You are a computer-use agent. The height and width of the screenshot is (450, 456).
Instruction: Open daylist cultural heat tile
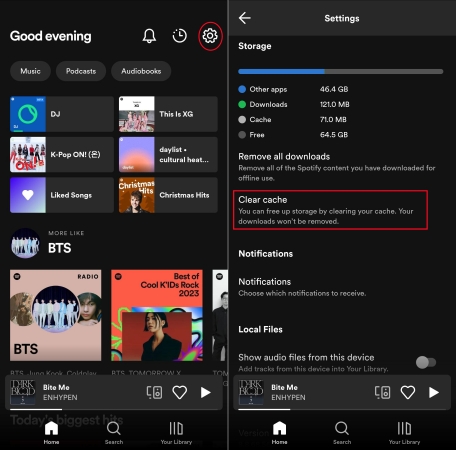click(x=168, y=155)
